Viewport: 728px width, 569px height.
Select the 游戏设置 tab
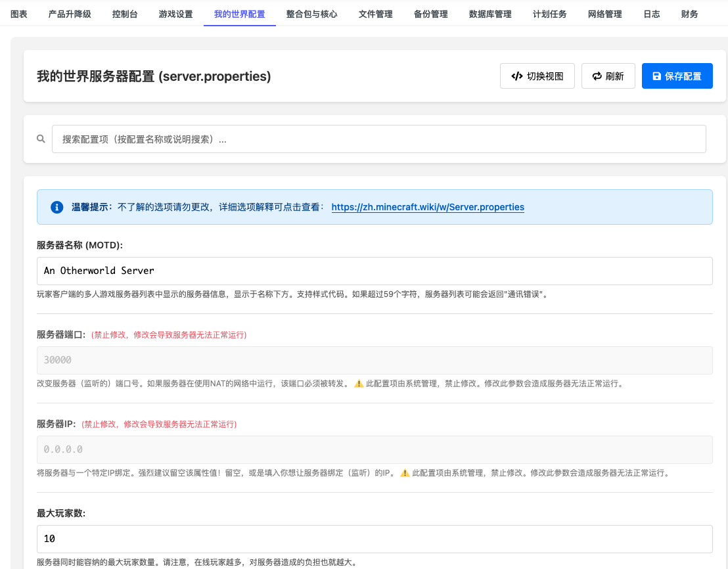(175, 14)
